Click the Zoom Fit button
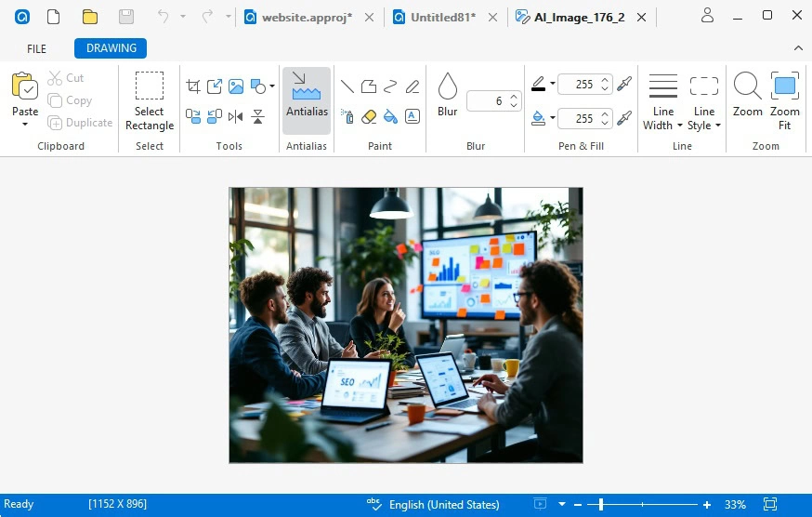The image size is (812, 517). (784, 100)
